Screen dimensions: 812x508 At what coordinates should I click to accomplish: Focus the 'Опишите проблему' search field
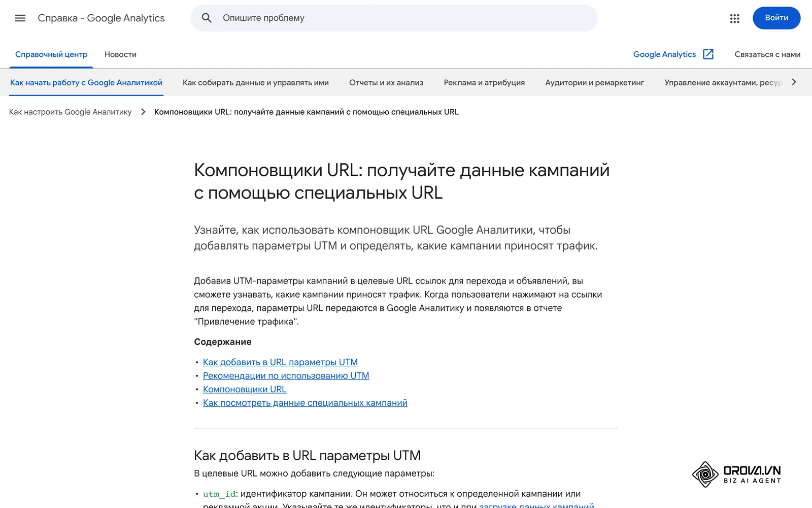[394, 18]
